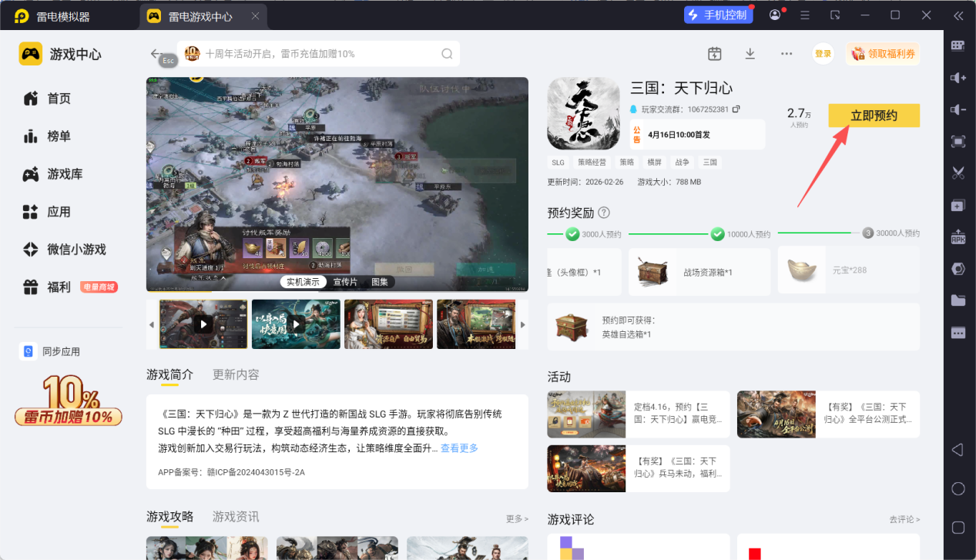This screenshot has height=560, width=976.
Task: Open activity 全平台公测正式 card
Action: (828, 414)
